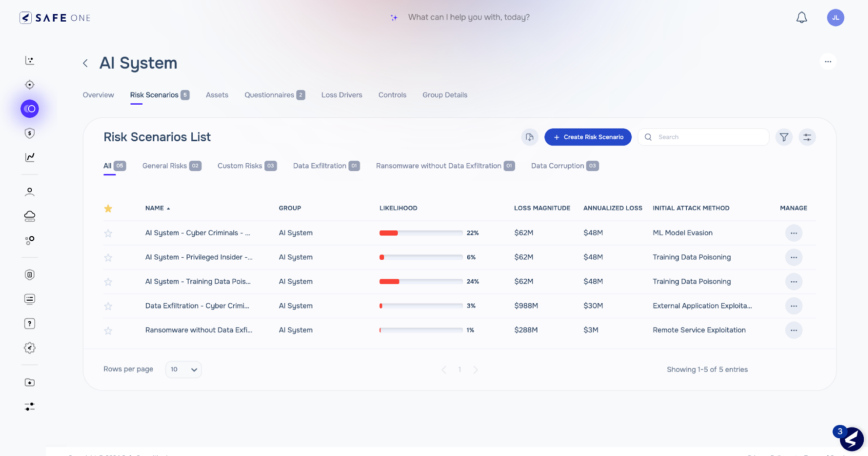Favorite the AI System - Cyber Criminals scenario
Screen dimensions: 868x456
pos(108,232)
